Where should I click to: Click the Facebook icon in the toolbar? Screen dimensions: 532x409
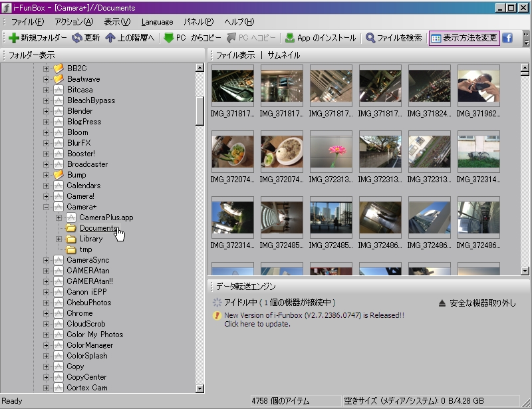coord(507,38)
